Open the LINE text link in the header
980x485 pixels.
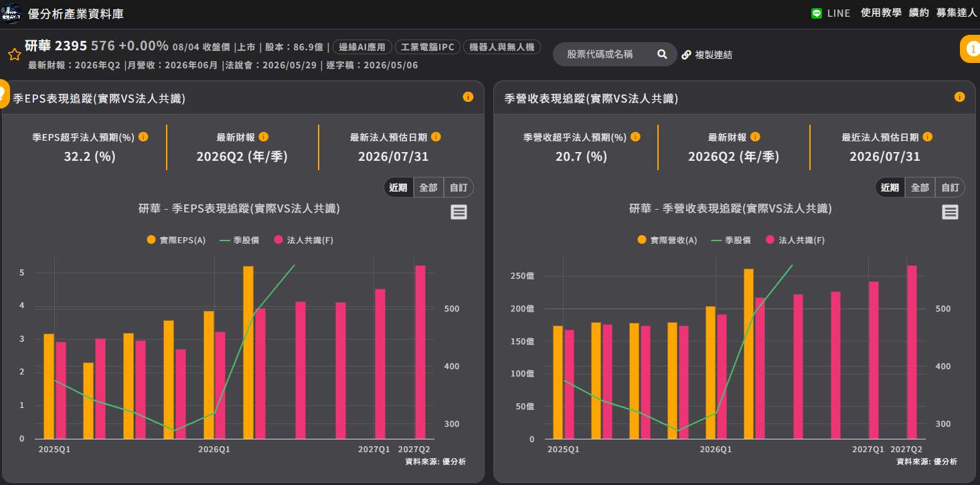click(839, 13)
